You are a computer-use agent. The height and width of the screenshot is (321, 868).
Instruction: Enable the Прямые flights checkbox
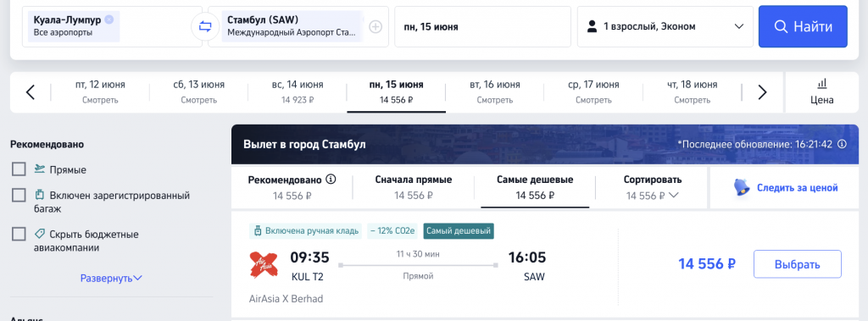(19, 169)
